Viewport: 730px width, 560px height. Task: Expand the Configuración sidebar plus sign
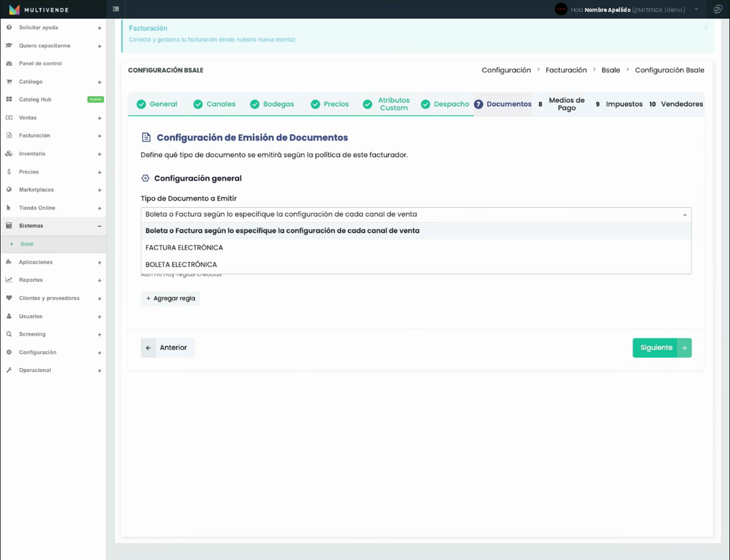point(100,353)
